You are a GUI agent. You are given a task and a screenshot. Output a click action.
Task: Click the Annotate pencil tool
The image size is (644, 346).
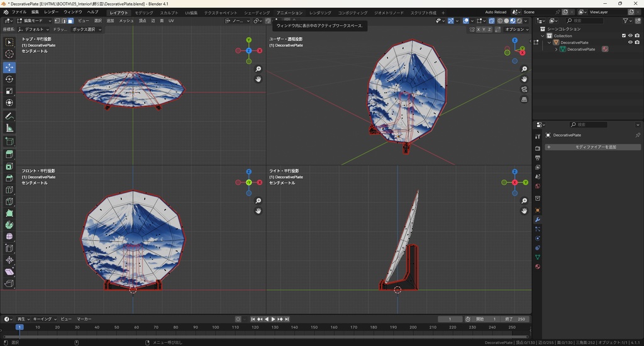pos(9,116)
